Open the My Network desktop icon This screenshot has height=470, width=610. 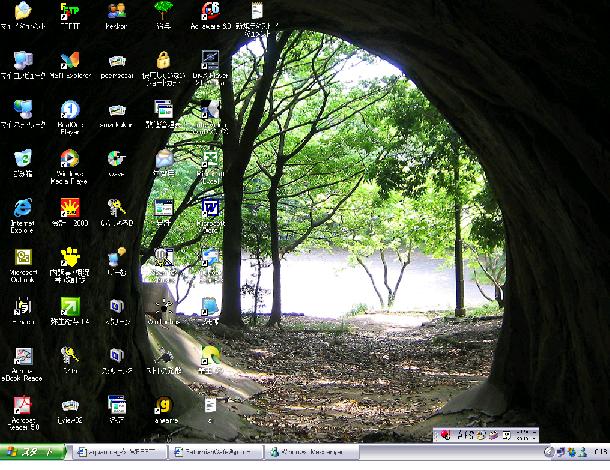point(22,110)
